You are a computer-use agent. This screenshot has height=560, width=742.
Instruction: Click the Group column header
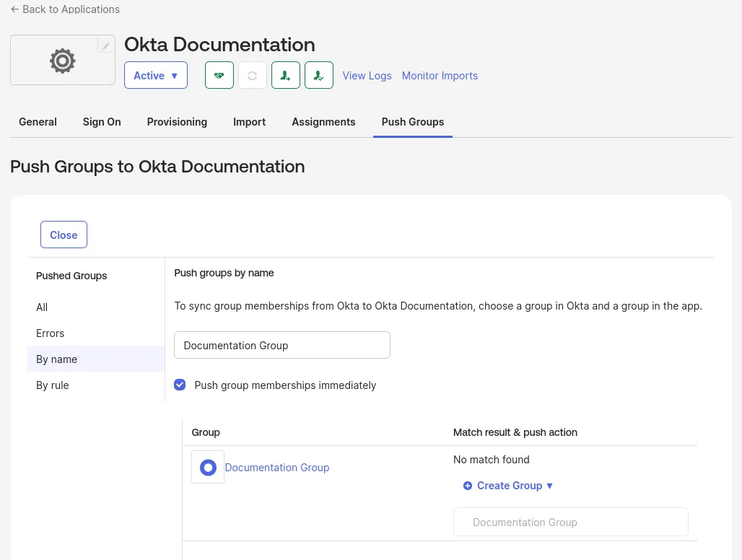coord(206,432)
